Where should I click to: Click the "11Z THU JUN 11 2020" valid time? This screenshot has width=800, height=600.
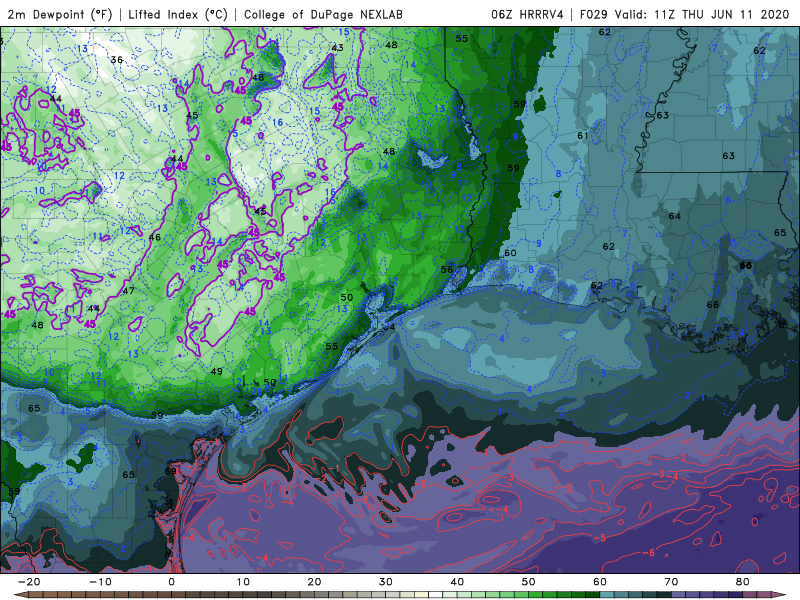[x=721, y=15]
